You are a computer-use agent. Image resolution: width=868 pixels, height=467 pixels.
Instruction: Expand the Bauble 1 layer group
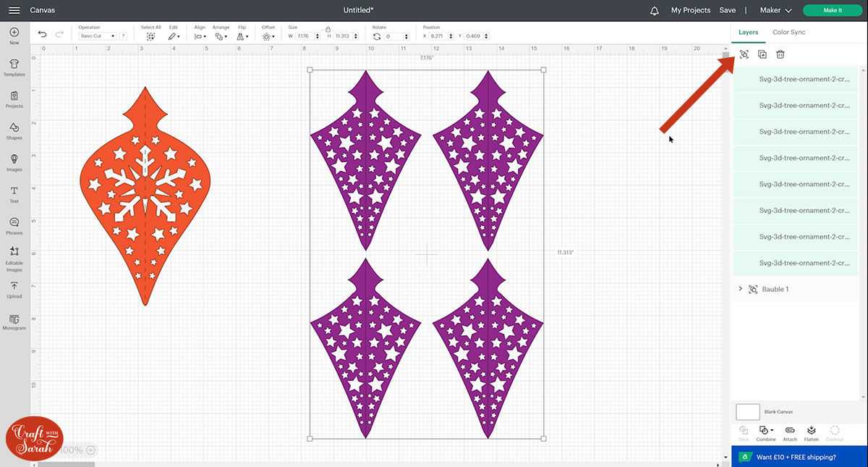[x=740, y=289]
